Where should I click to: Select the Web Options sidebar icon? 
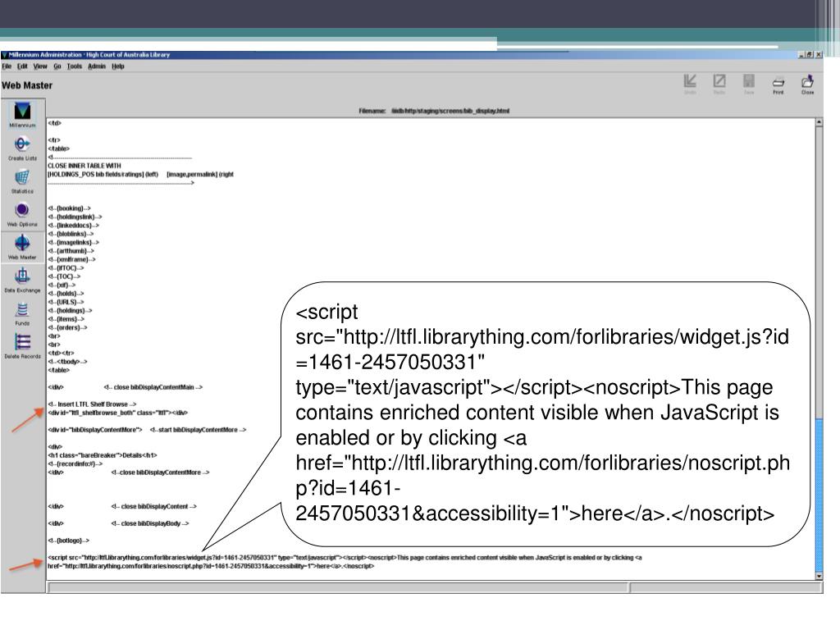coord(22,214)
